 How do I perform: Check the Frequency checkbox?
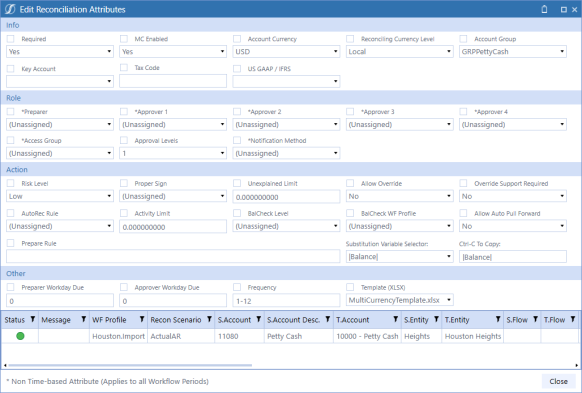(x=237, y=287)
